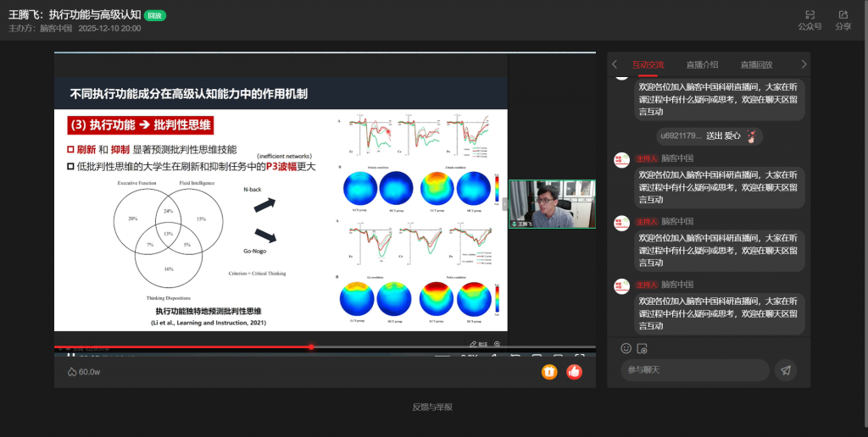
Task: Switch to the 直播回放 tab
Action: (756, 64)
